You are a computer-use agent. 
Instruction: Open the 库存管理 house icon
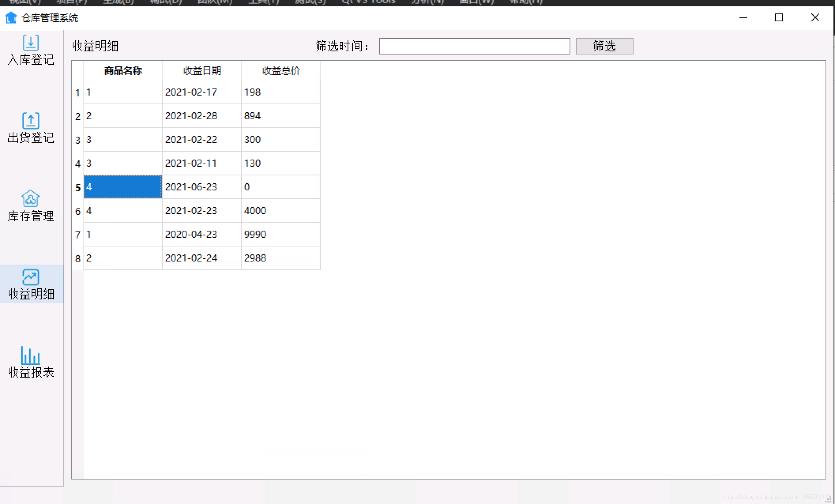click(x=30, y=199)
